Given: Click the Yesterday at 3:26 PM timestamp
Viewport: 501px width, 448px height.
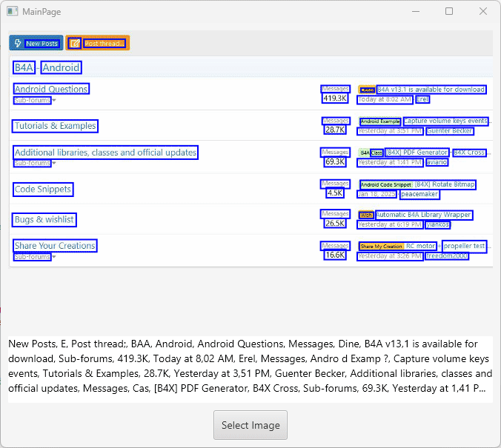Looking at the screenshot, I should point(390,256).
